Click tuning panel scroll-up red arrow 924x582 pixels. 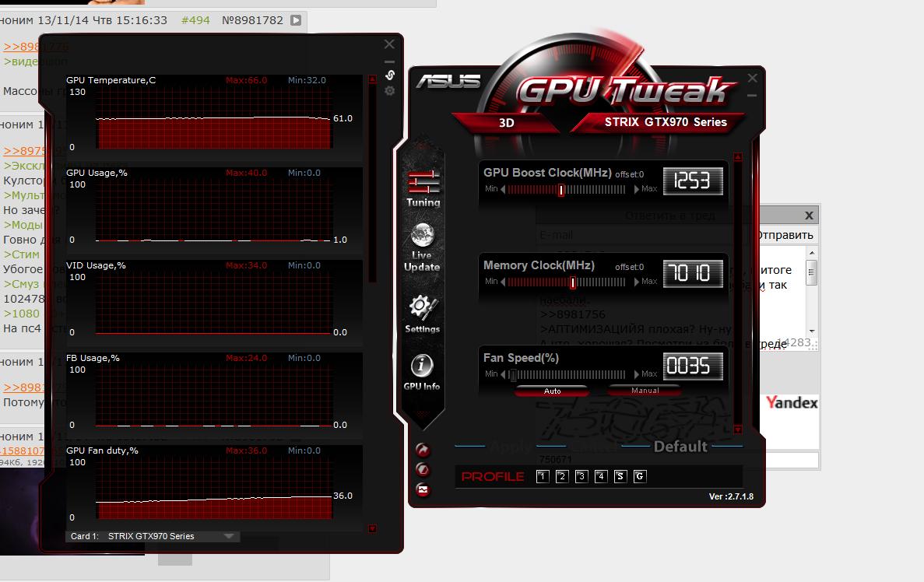pyautogui.click(x=738, y=157)
